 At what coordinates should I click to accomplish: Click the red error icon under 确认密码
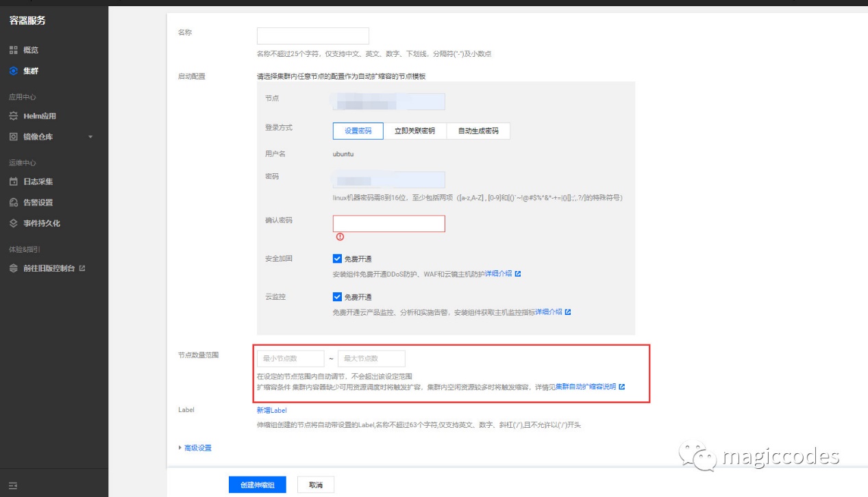(340, 237)
